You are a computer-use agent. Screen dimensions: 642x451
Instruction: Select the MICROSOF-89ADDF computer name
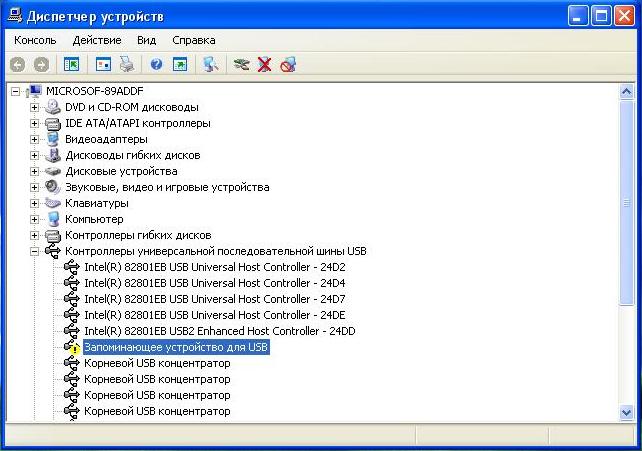(x=95, y=91)
